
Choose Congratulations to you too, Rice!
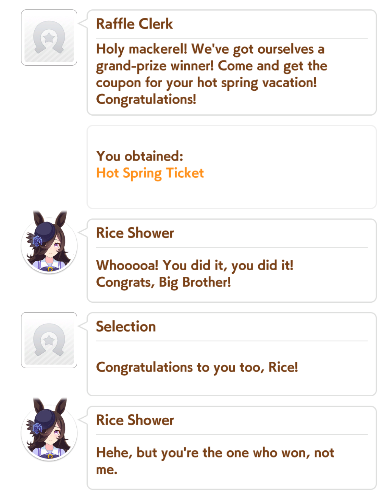pos(197,367)
